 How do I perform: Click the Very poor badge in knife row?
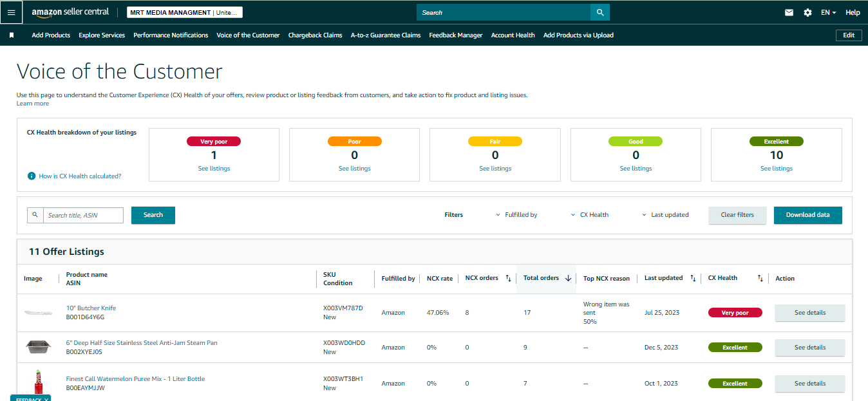pyautogui.click(x=735, y=313)
